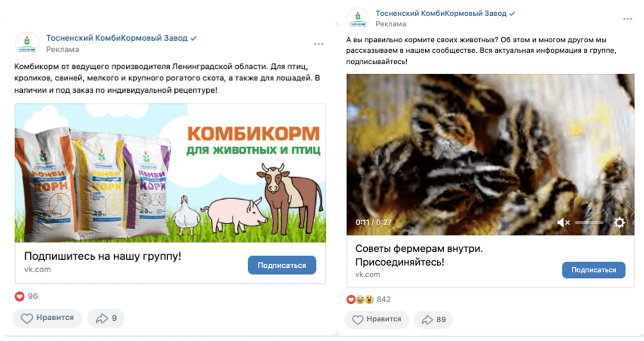644x341 pixels.
Task: Click the verified checkmark on the left post
Action: [194, 38]
